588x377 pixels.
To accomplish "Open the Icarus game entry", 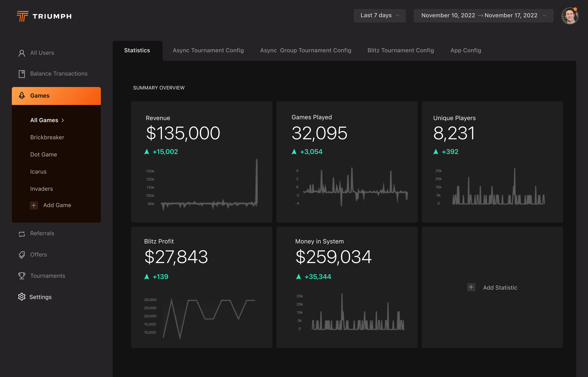I will point(38,172).
